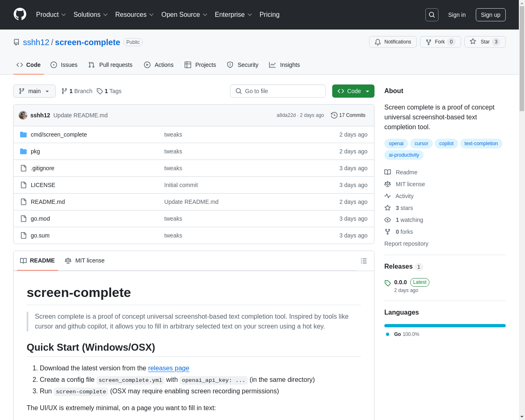View the 1 watching link
Viewport: 525px width, 420px height.
(404, 220)
